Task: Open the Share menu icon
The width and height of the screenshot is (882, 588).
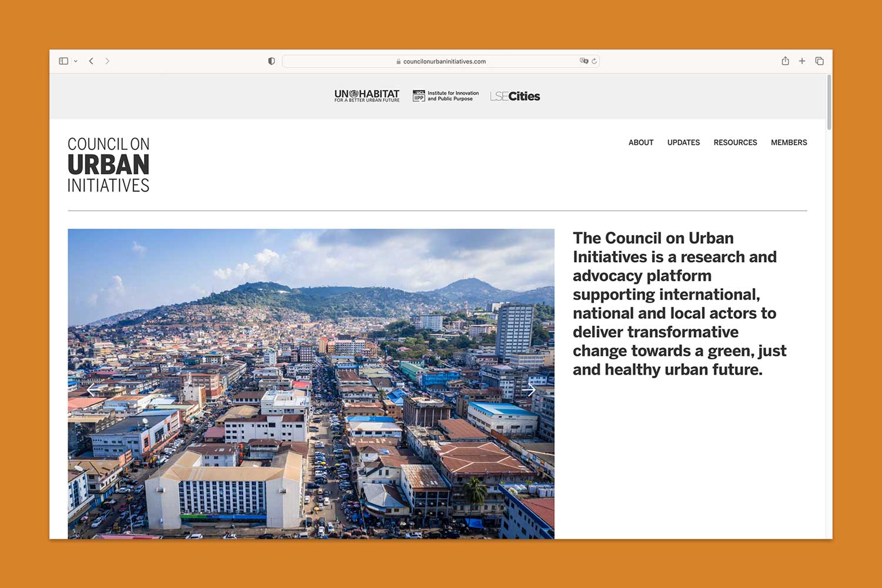Action: [785, 61]
